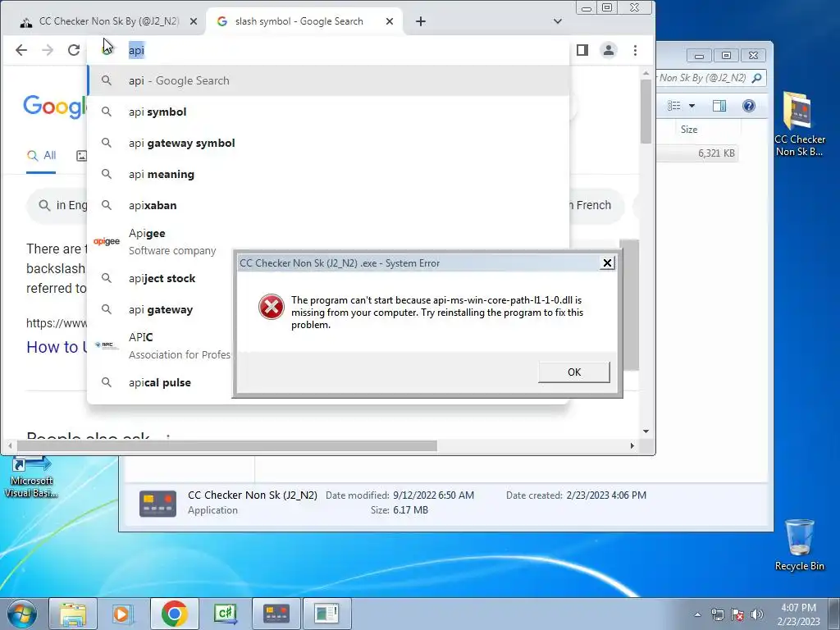Select 'api meaning' suggestion
The image size is (840, 630).
coord(328,174)
